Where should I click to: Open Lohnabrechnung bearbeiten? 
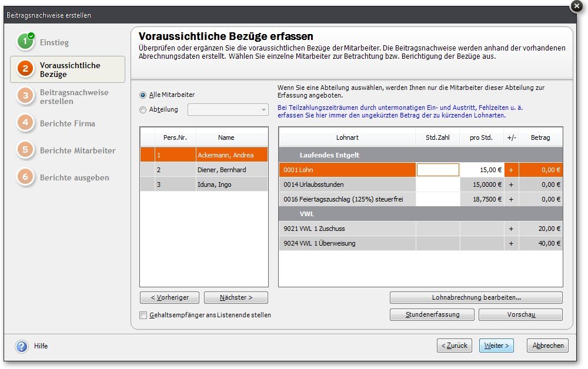(x=477, y=297)
